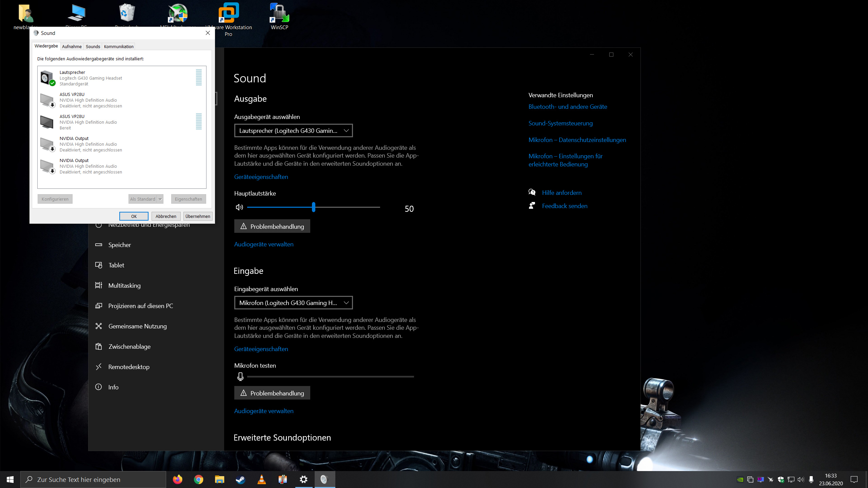Open the Als Standard dropdown arrow
Viewport: 868px width, 488px height.
point(160,199)
